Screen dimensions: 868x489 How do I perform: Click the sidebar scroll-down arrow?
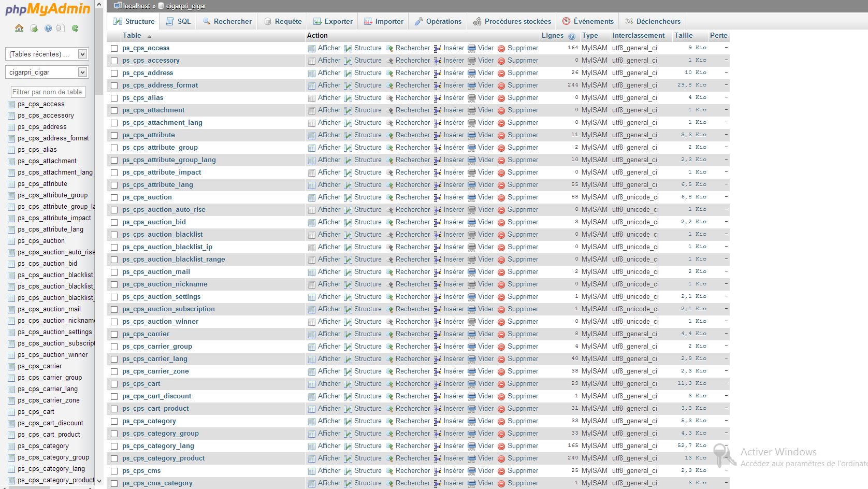(x=99, y=481)
